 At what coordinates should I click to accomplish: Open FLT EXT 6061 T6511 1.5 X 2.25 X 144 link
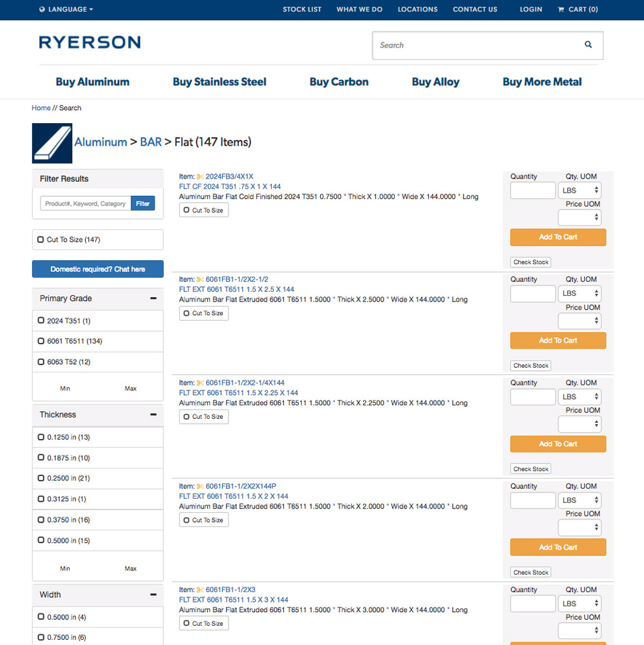coord(238,393)
